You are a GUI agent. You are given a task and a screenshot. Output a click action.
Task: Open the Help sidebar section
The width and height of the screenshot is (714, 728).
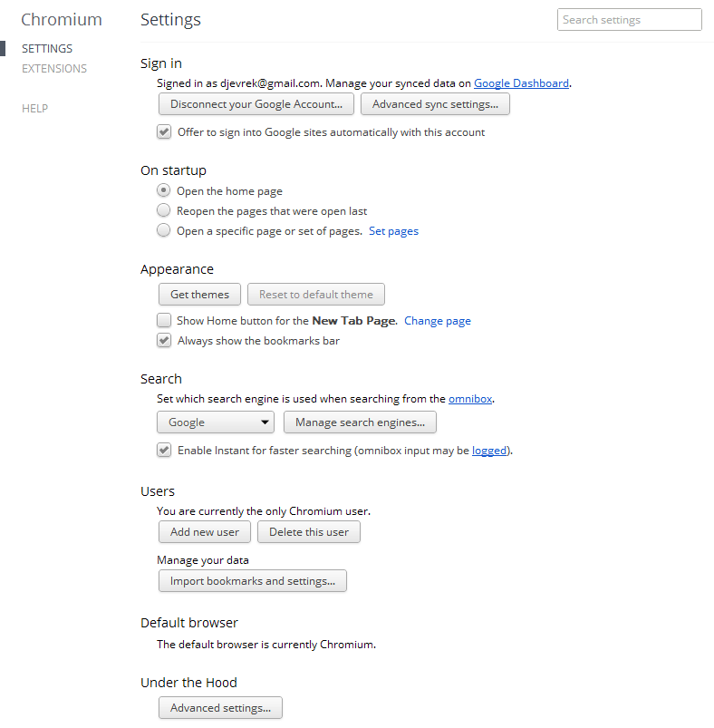[x=34, y=108]
